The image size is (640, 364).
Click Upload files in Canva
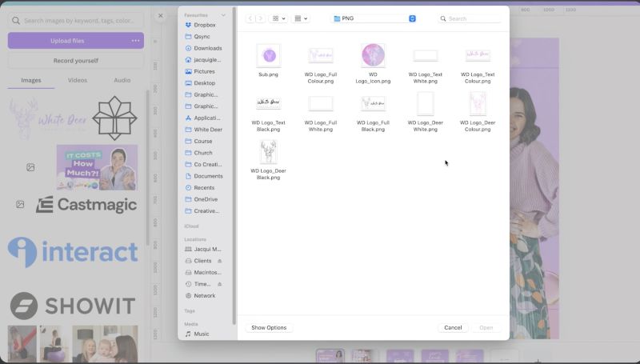pos(67,41)
